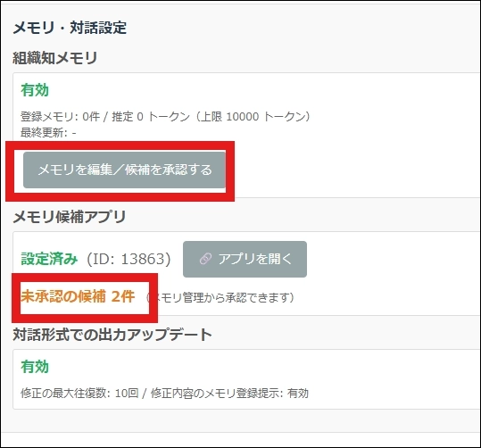Click 対話形式での出力アップデート section title
481x448 pixels.
coord(112,335)
